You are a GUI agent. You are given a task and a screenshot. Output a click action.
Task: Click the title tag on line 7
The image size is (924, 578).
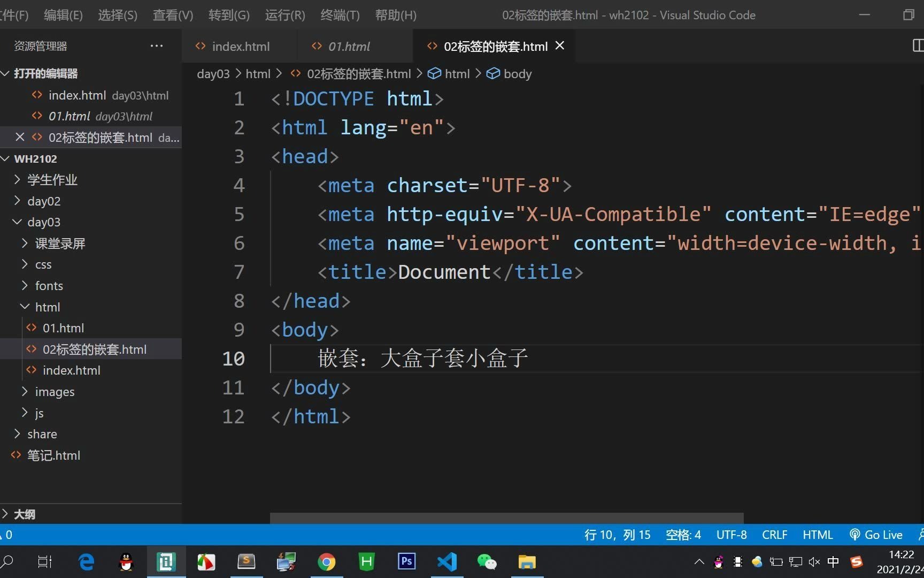(x=357, y=272)
